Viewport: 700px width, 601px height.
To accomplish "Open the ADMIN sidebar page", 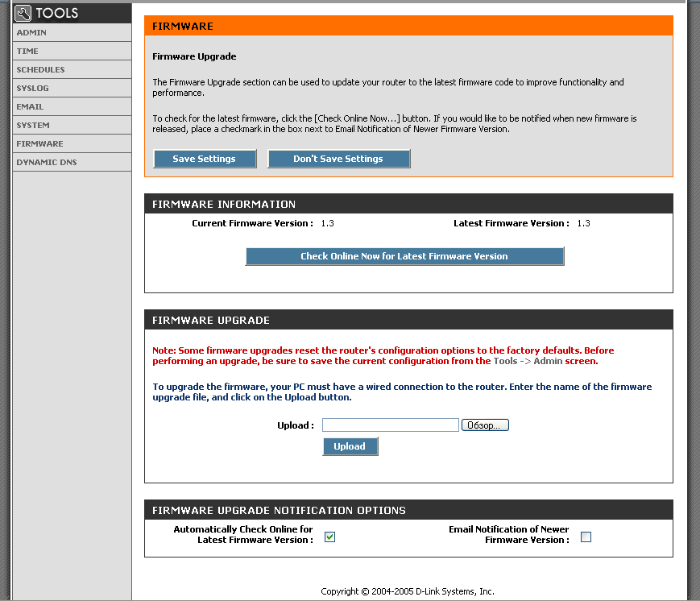I will pos(72,32).
